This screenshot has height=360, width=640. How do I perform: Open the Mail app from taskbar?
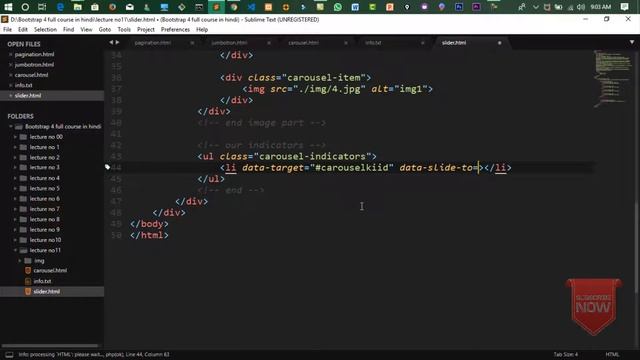coord(129,7)
